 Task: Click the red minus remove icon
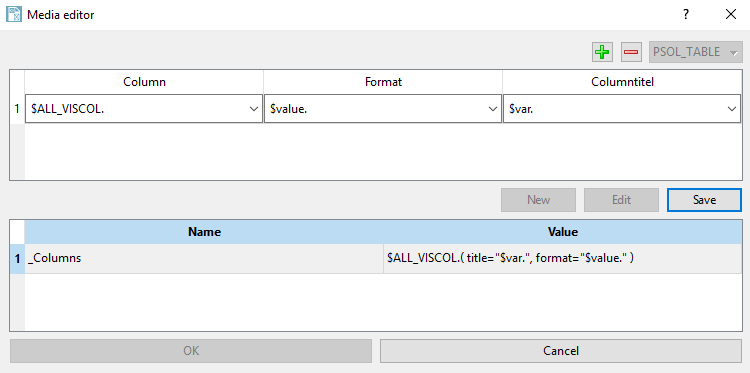point(631,52)
